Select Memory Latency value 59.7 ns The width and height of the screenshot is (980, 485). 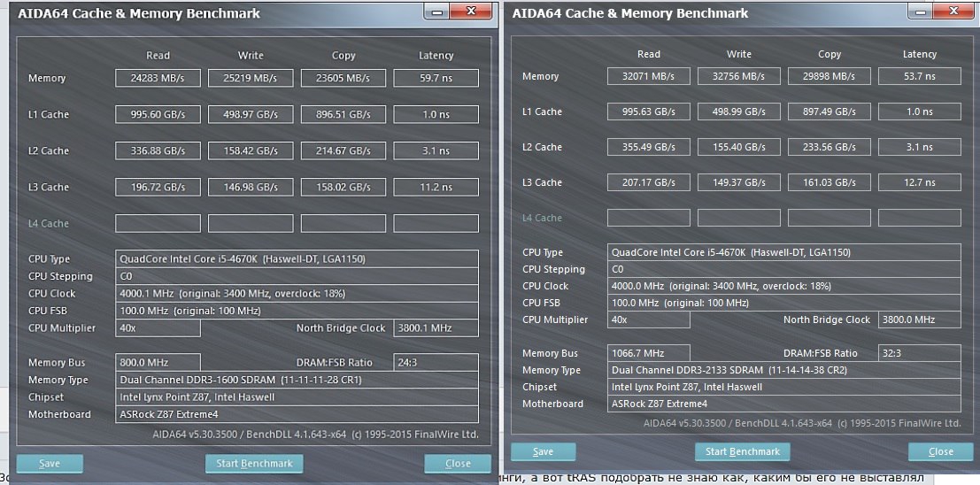point(436,78)
